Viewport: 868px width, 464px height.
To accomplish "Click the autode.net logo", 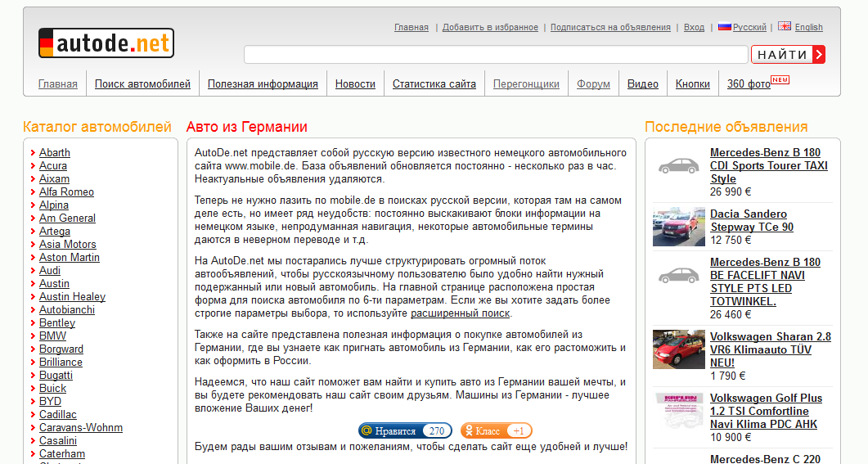I will [x=106, y=43].
